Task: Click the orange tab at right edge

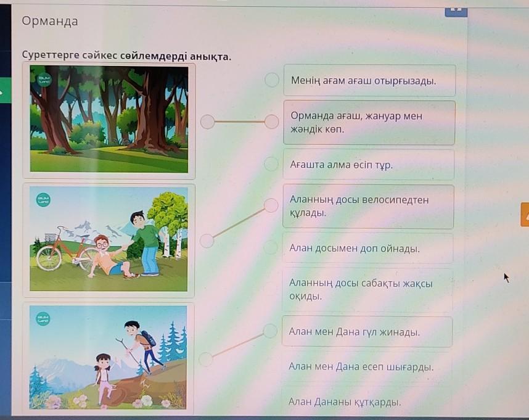Action: (x=525, y=215)
